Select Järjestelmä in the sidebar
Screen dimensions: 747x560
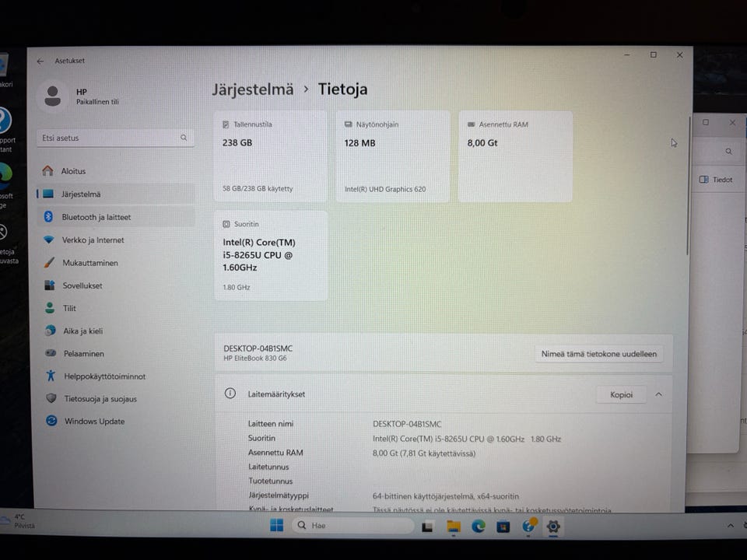tap(115, 194)
